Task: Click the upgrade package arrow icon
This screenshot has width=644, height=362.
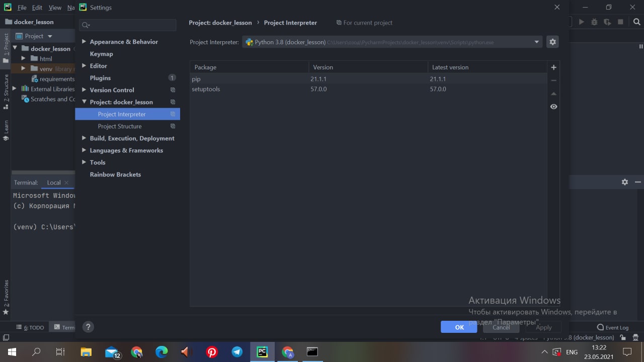Action: tap(553, 94)
